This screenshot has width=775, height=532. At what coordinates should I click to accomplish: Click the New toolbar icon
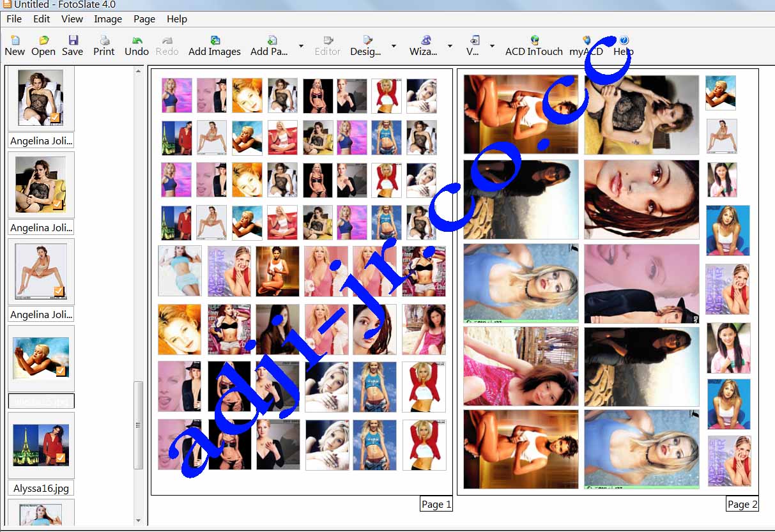pos(15,46)
